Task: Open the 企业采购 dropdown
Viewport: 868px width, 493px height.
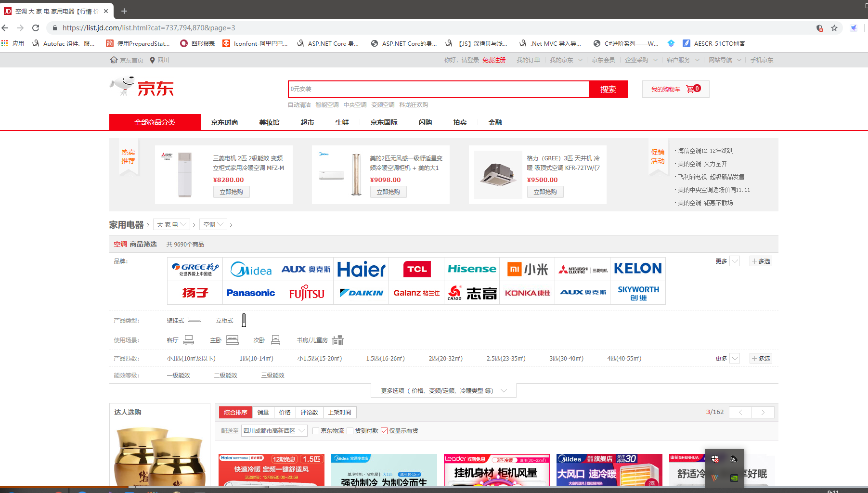Action: (x=641, y=60)
